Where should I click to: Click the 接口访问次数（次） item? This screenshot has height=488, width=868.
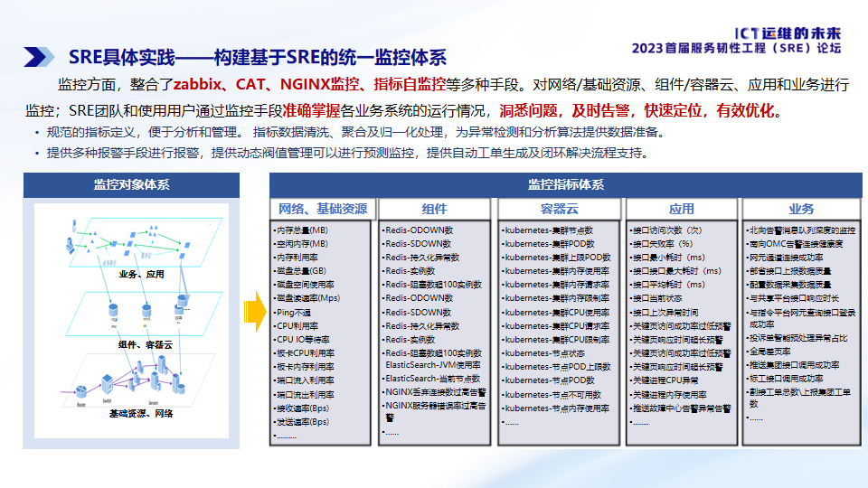pos(666,230)
